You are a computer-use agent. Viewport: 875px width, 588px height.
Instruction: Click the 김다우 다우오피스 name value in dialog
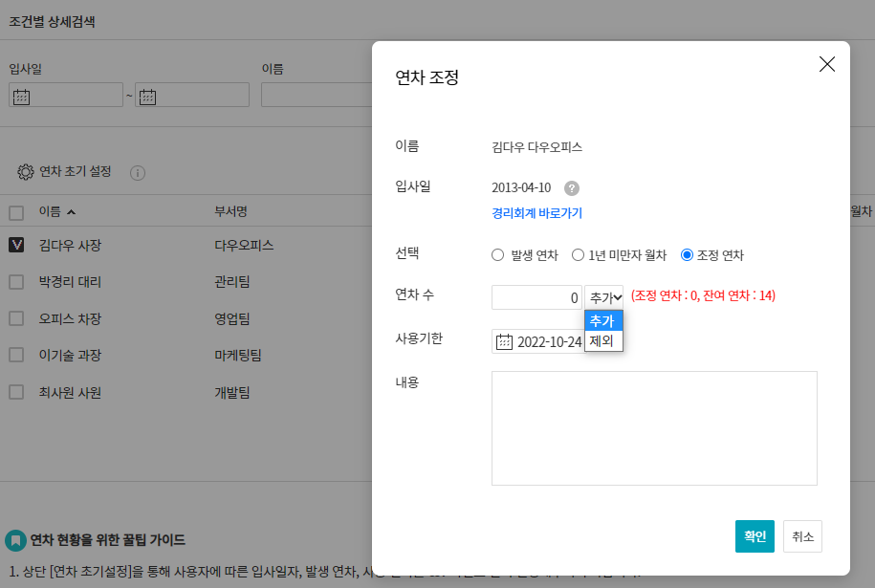(x=536, y=146)
